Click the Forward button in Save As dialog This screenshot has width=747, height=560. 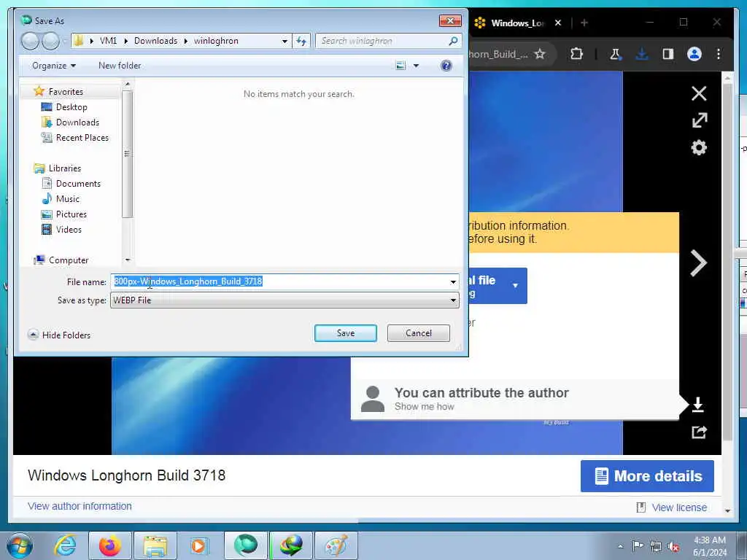(50, 41)
